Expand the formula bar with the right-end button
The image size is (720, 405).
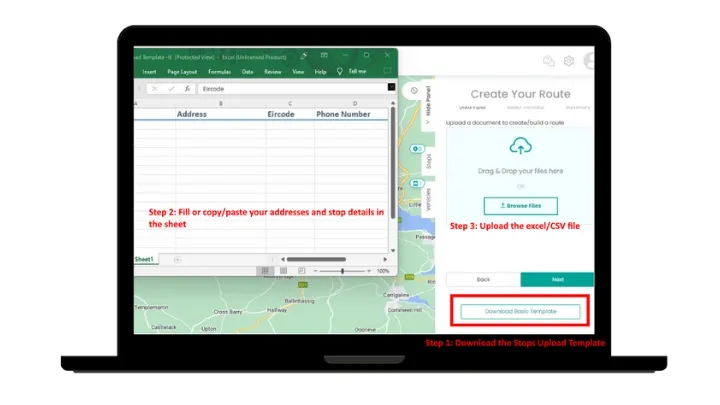[391, 87]
